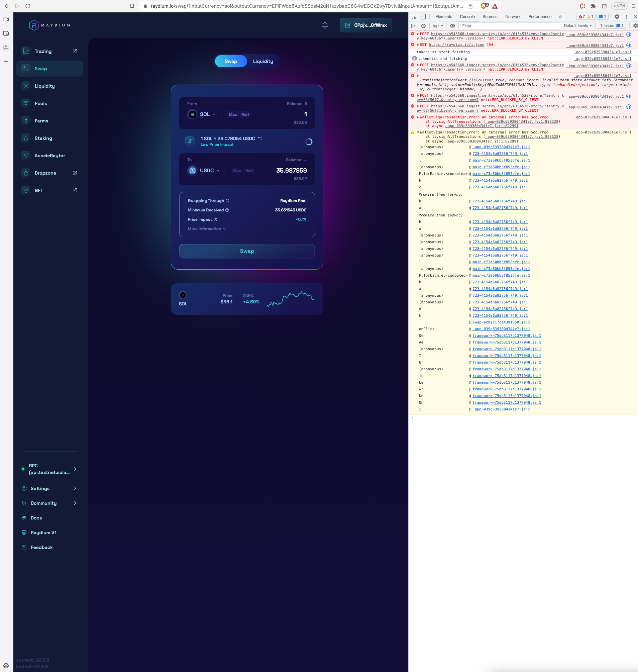Screen dimensions: 638x672
Task: Switch to the Swap toggle tab
Action: pos(231,61)
